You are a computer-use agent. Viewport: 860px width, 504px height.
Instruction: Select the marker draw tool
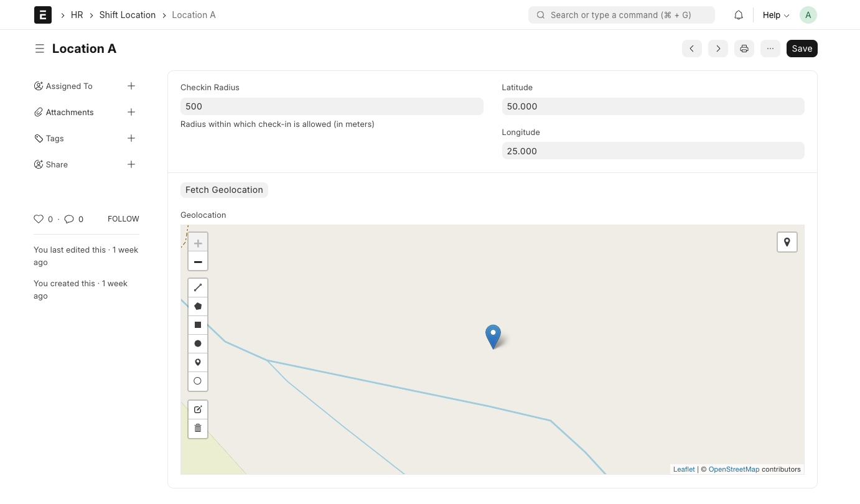[x=198, y=362]
